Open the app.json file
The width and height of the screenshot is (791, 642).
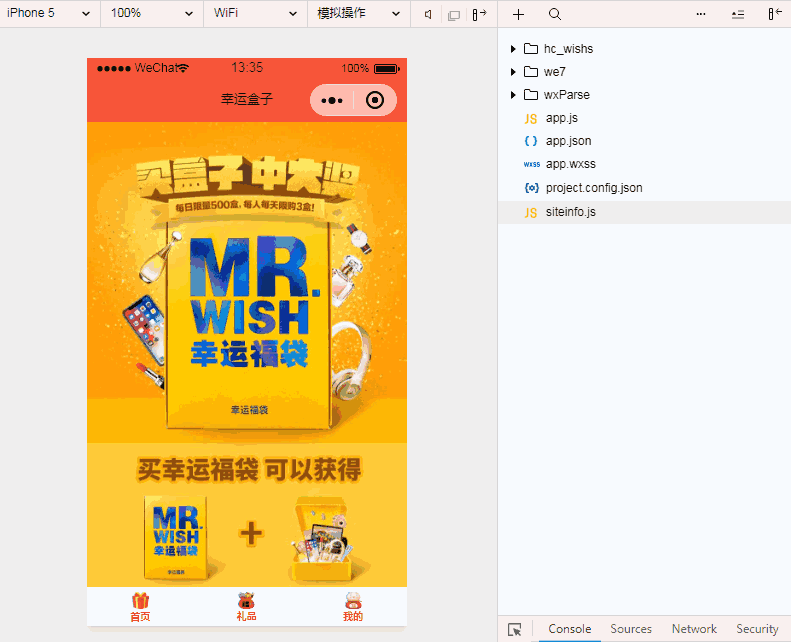click(568, 141)
